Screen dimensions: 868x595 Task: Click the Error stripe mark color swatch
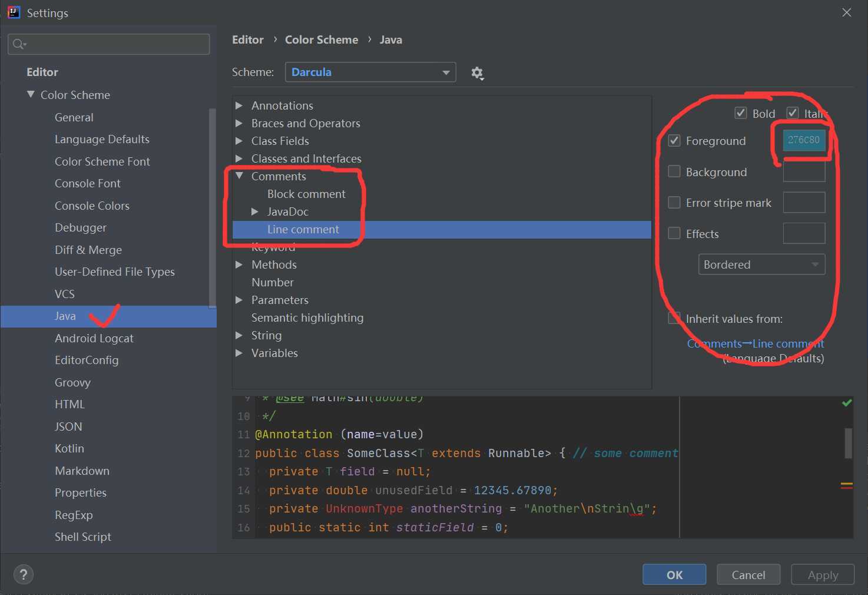(804, 203)
